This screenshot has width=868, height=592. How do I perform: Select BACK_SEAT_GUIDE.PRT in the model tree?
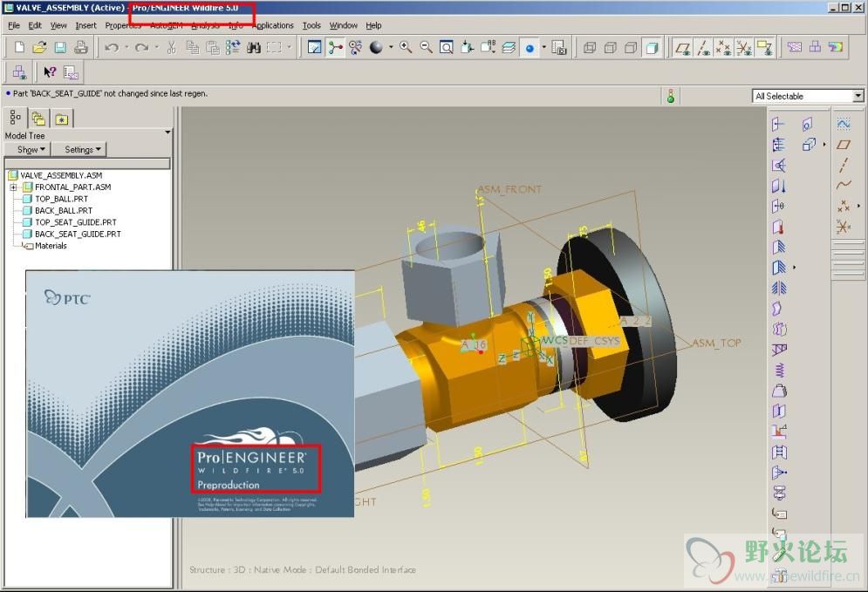[78, 234]
